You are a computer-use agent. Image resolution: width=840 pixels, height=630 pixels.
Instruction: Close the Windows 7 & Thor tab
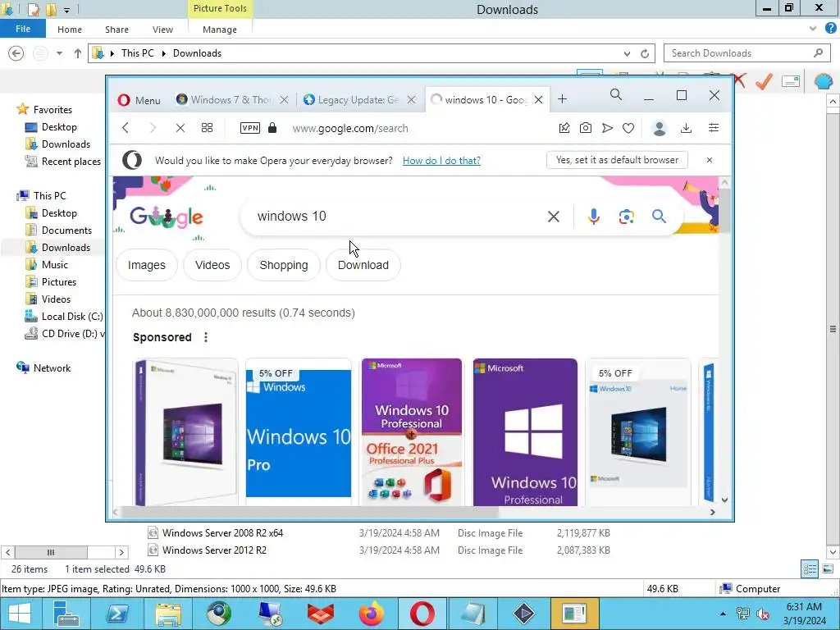point(285,99)
